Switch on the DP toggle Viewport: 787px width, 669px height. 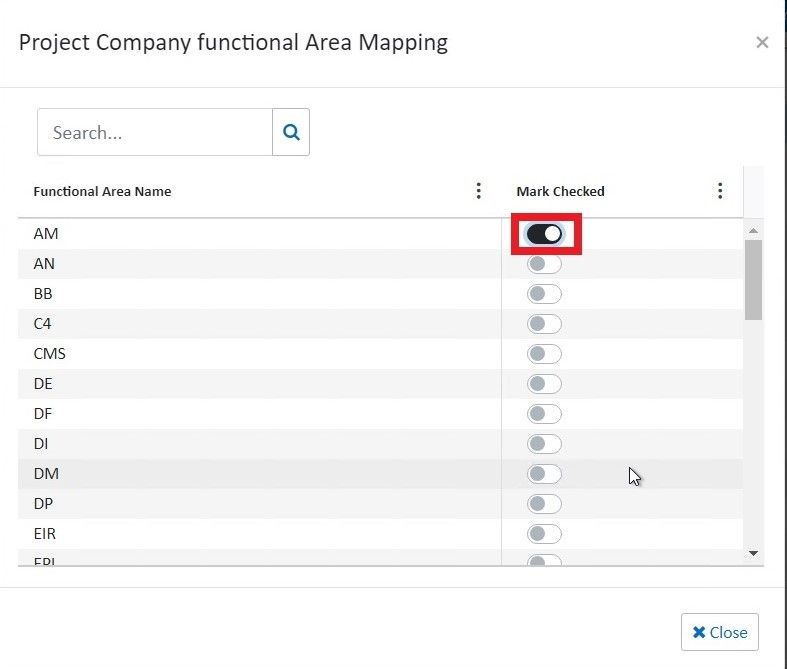pyautogui.click(x=545, y=504)
